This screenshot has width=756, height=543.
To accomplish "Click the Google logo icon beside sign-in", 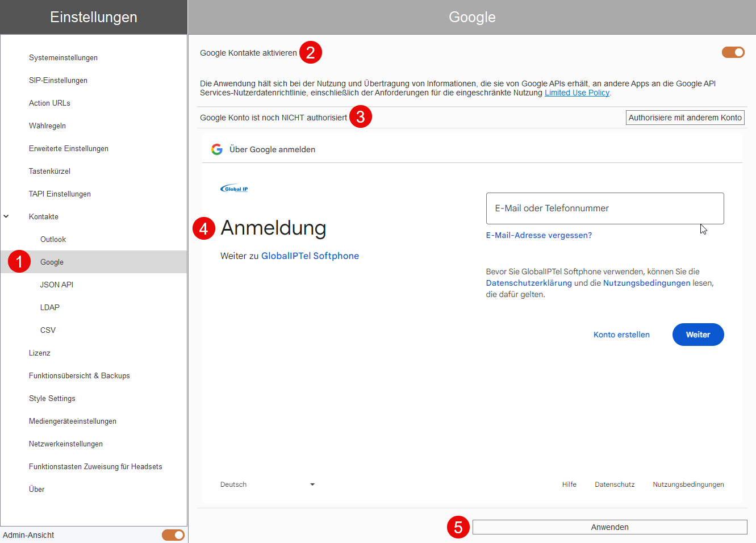I will (x=217, y=149).
